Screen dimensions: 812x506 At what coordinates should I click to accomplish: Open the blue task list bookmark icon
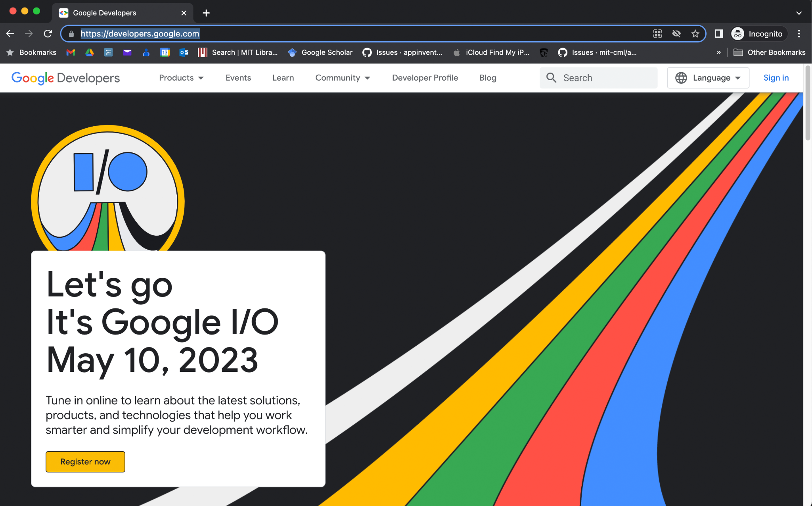[108, 52]
